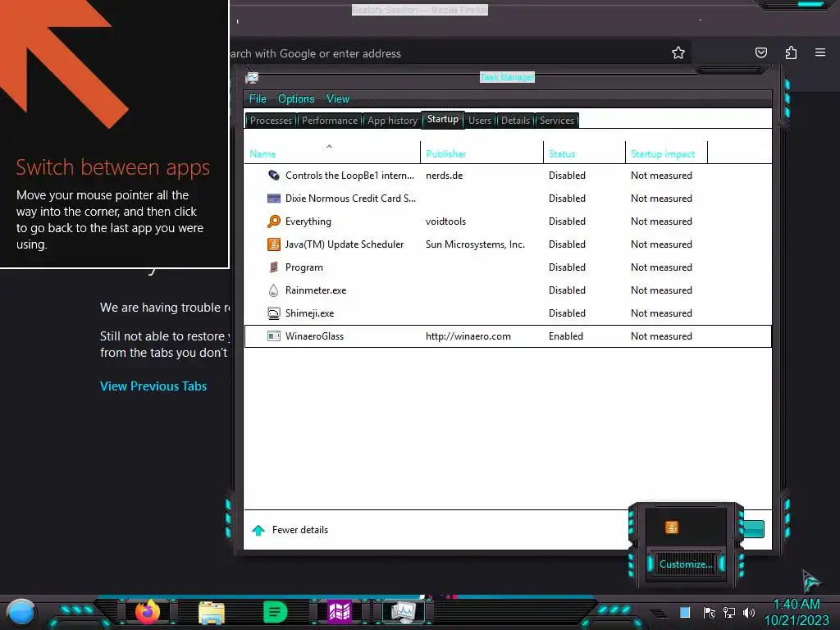Switch to Firefox from the taskbar
Image resolution: width=840 pixels, height=630 pixels.
pyautogui.click(x=148, y=612)
